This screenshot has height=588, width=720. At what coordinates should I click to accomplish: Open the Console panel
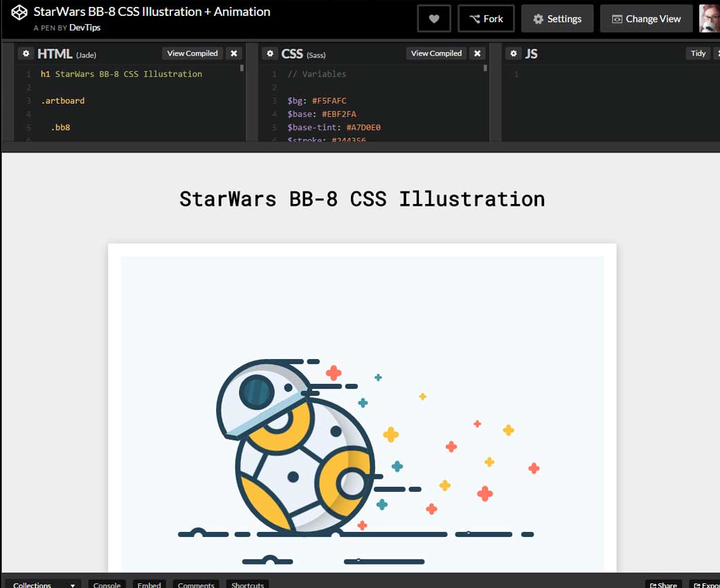pos(107,585)
